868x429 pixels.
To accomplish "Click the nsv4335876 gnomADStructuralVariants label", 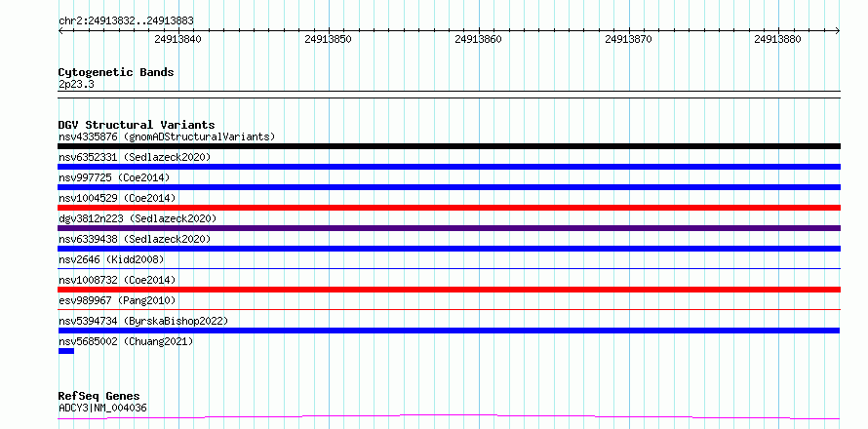I will point(167,136).
